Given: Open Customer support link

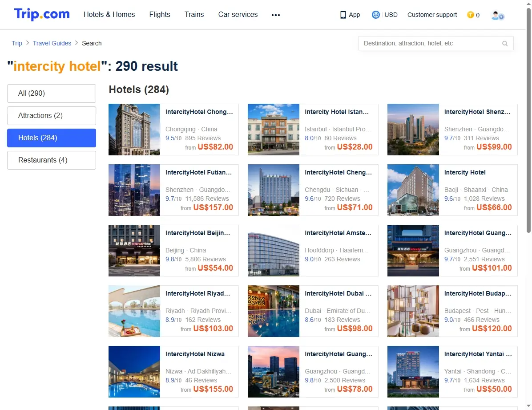Looking at the screenshot, I should click(432, 15).
